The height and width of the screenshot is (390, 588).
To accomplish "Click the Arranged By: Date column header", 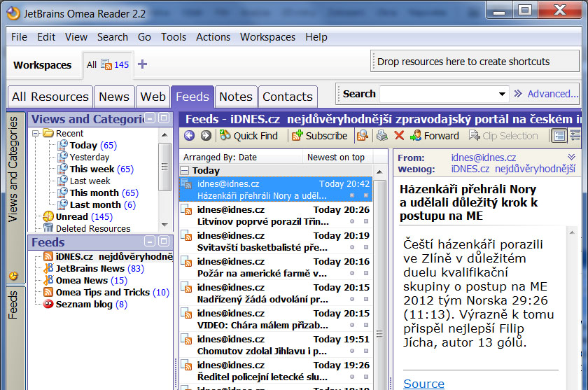I will pyautogui.click(x=241, y=157).
